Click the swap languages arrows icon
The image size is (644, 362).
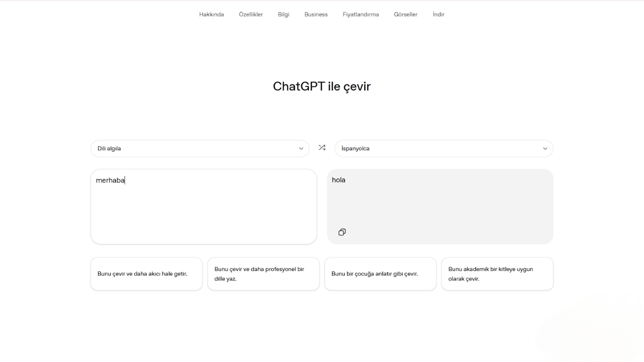pyautogui.click(x=322, y=148)
